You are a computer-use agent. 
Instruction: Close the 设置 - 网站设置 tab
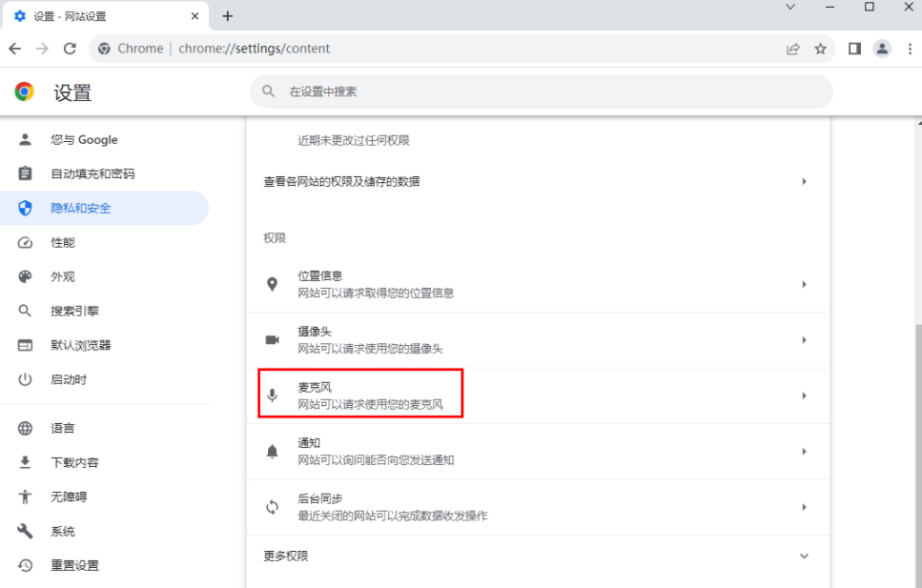[x=195, y=16]
